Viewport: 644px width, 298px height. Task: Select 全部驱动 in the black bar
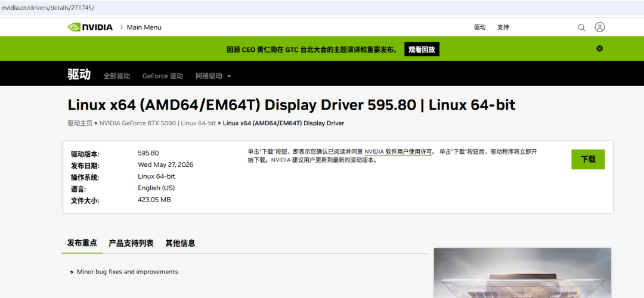tap(117, 76)
